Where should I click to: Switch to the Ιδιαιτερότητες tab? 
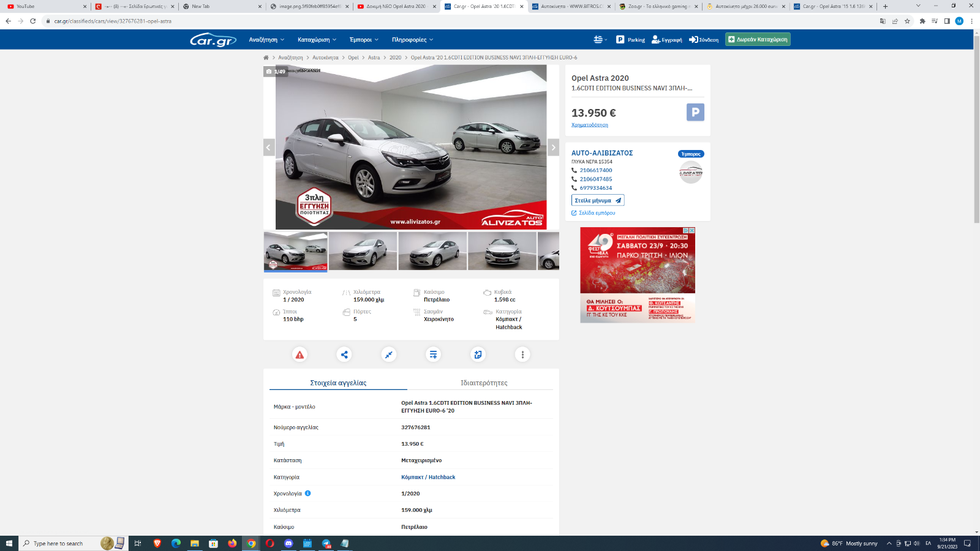pos(484,383)
